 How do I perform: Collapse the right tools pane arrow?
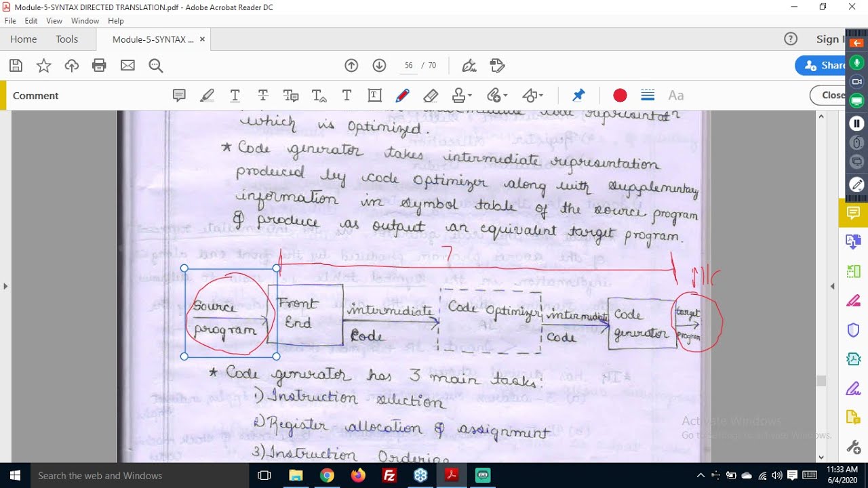click(x=833, y=286)
